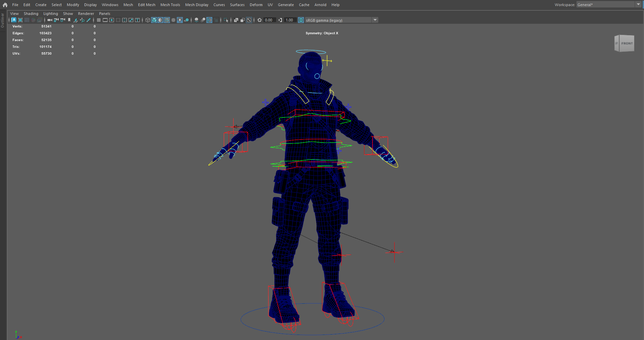
Task: Click the exposure value field 0.00
Action: coord(269,20)
